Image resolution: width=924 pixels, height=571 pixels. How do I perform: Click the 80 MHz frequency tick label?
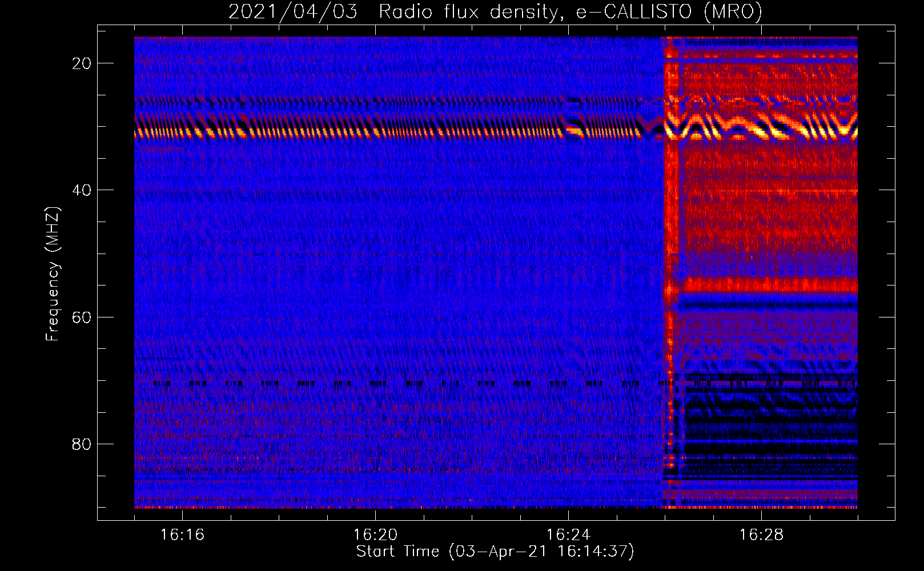[82, 444]
